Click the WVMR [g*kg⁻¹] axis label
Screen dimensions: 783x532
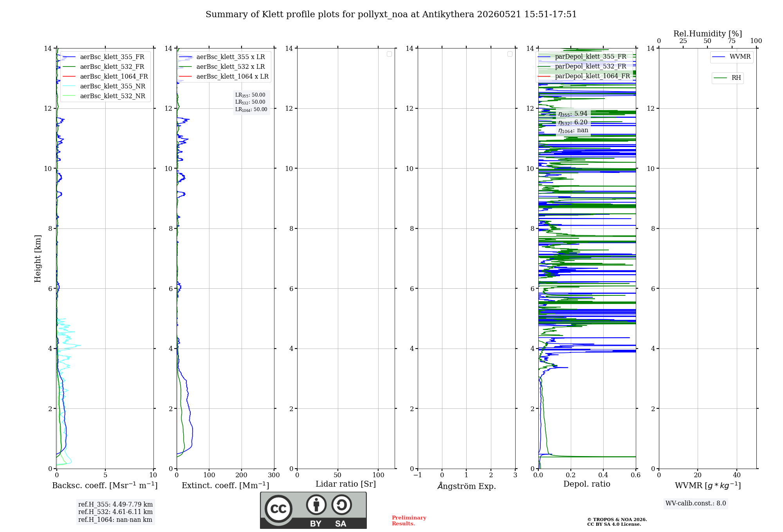click(708, 485)
